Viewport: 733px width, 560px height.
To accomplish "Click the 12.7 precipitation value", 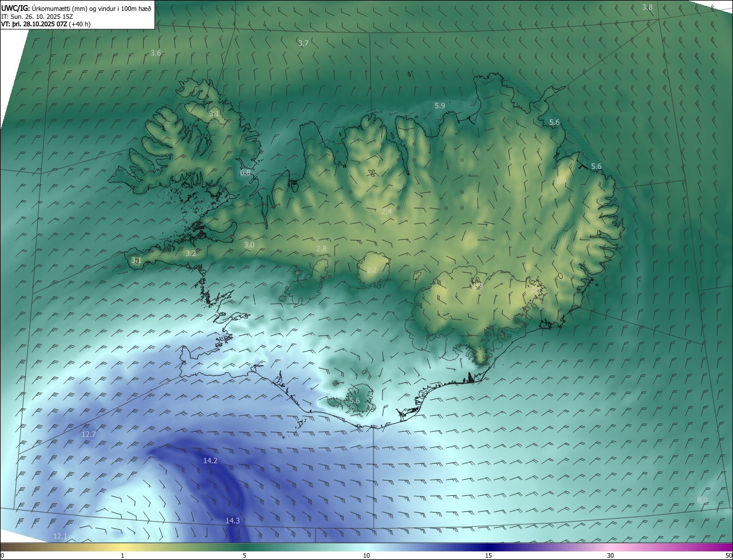I will point(89,435).
